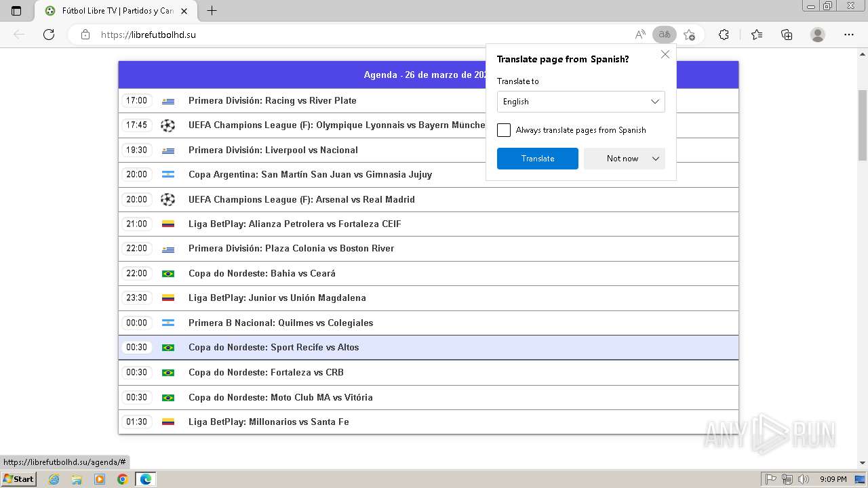The image size is (868, 488).
Task: Click Brazil flag beside Bahia match
Action: 168,274
